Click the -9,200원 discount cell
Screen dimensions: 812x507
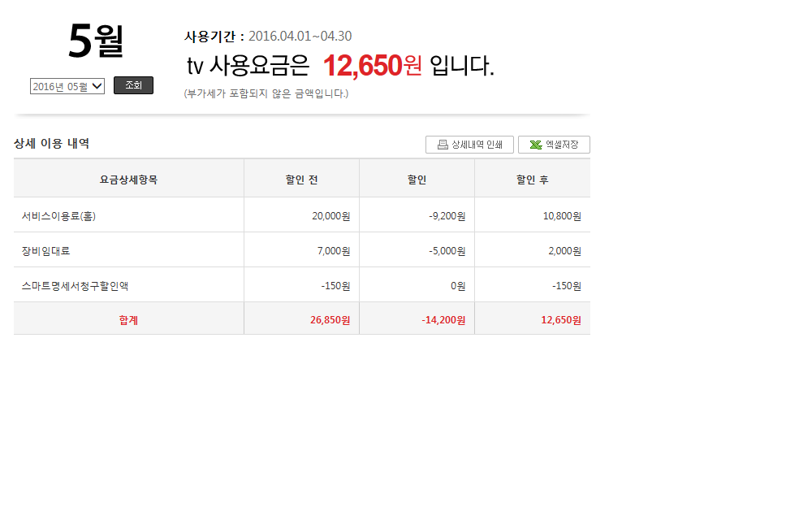tap(447, 216)
